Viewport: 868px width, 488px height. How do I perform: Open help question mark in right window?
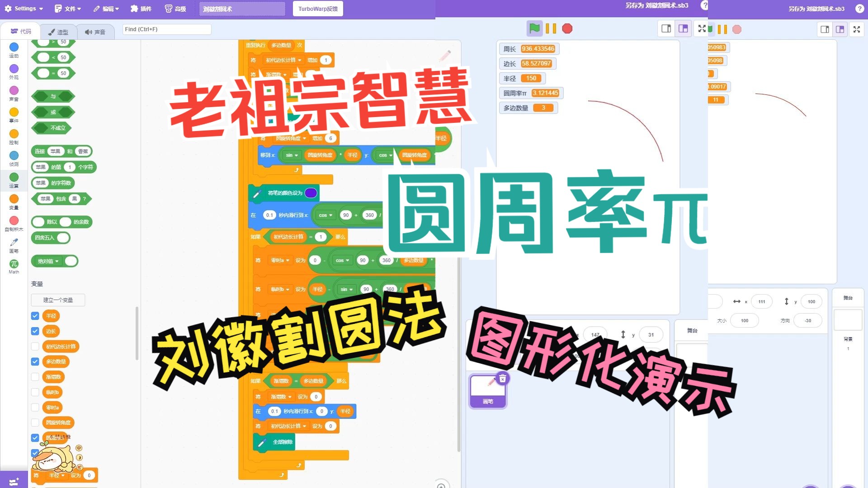859,9
